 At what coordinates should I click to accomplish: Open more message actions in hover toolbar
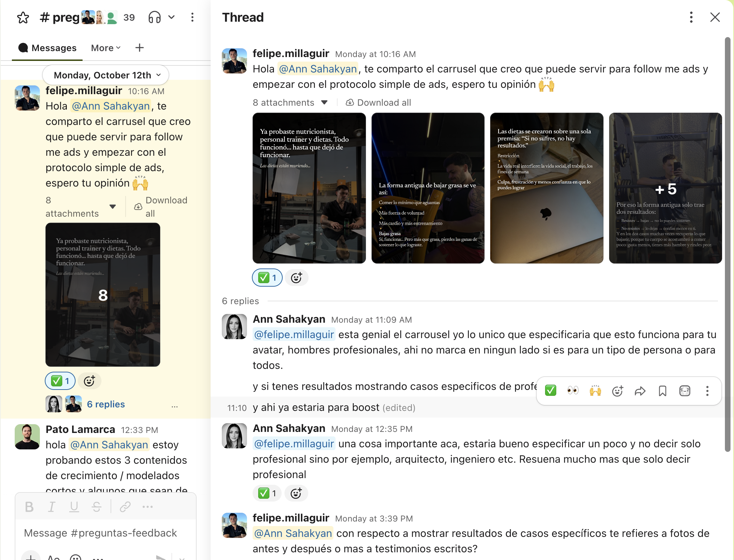[707, 391]
